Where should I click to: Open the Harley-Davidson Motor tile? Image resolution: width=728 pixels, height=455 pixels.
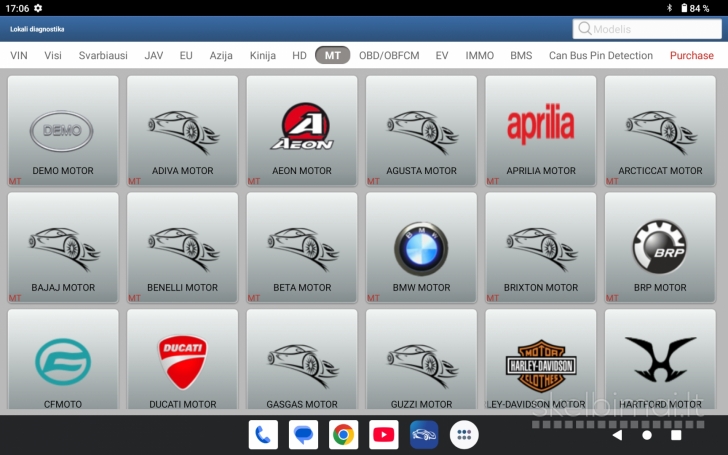(x=540, y=363)
